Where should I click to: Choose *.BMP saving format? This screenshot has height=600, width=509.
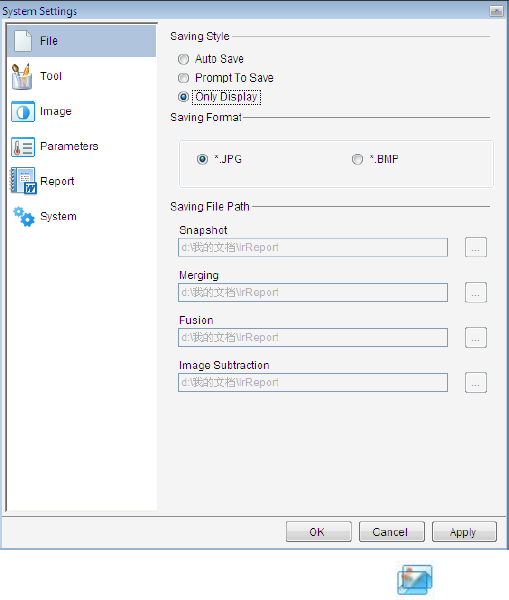(x=357, y=159)
